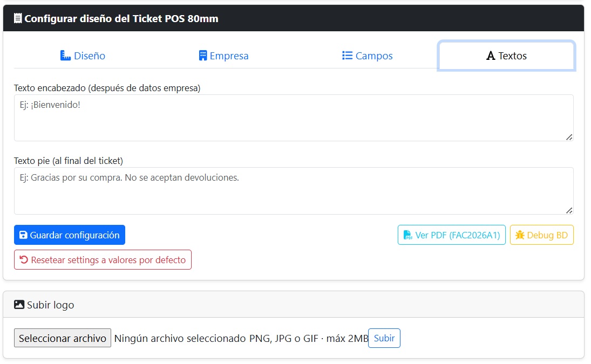Click the receipt icon in the header

18,18
